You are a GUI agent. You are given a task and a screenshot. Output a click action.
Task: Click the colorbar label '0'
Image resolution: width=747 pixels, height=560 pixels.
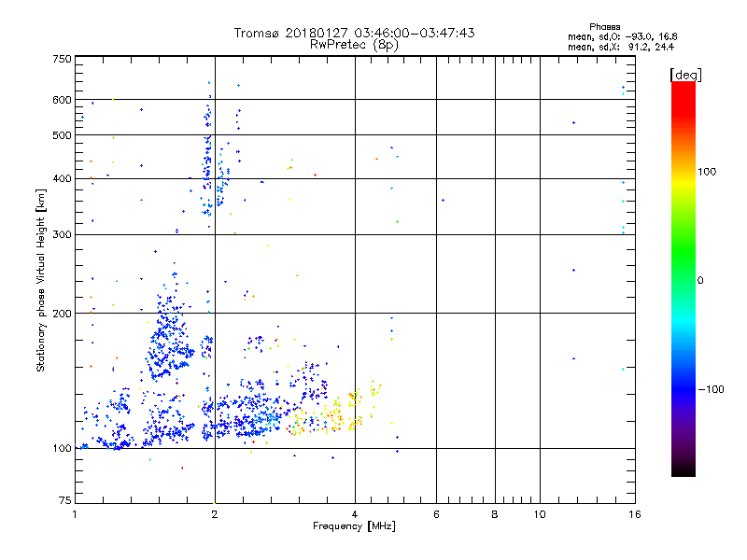point(700,281)
